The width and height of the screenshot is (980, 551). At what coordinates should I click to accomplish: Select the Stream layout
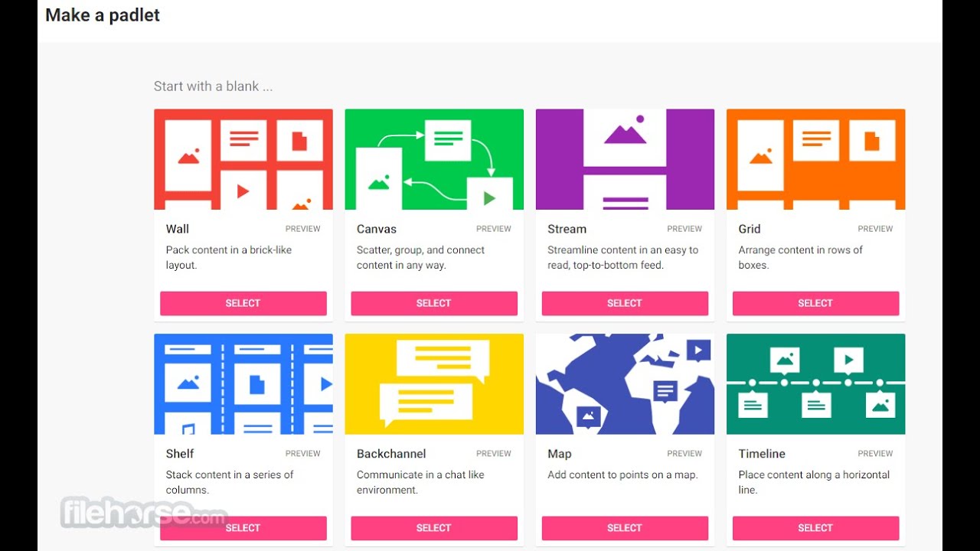(625, 303)
